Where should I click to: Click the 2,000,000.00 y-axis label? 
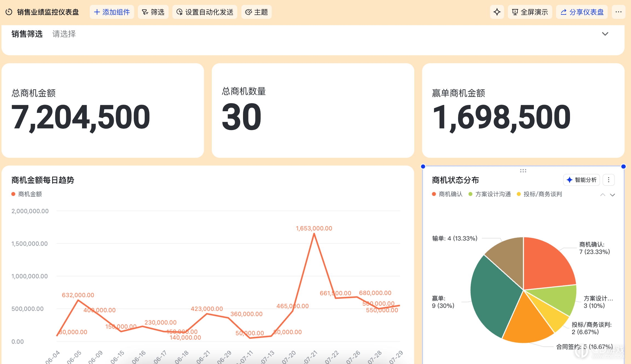(30, 211)
